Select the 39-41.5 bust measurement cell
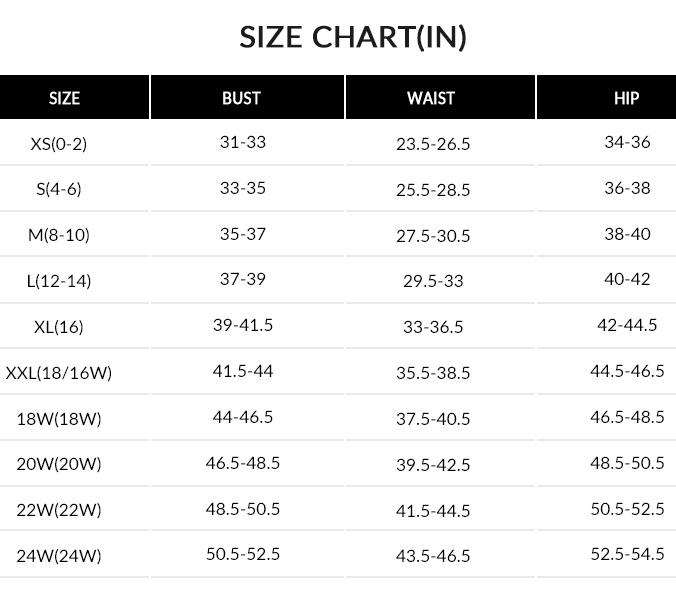The height and width of the screenshot is (600, 676). click(243, 325)
